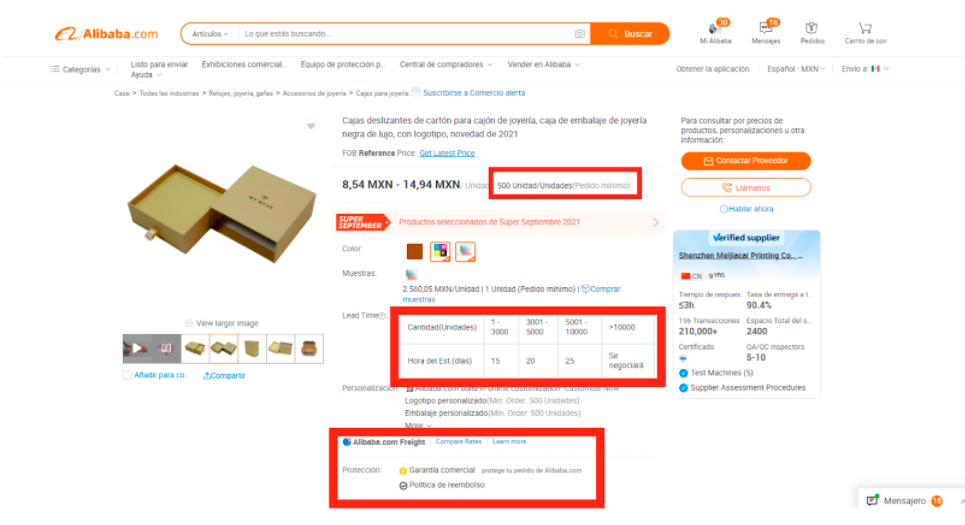The width and height of the screenshot is (965, 525).
Task: Open the Mensajero chat widget
Action: pos(904,500)
